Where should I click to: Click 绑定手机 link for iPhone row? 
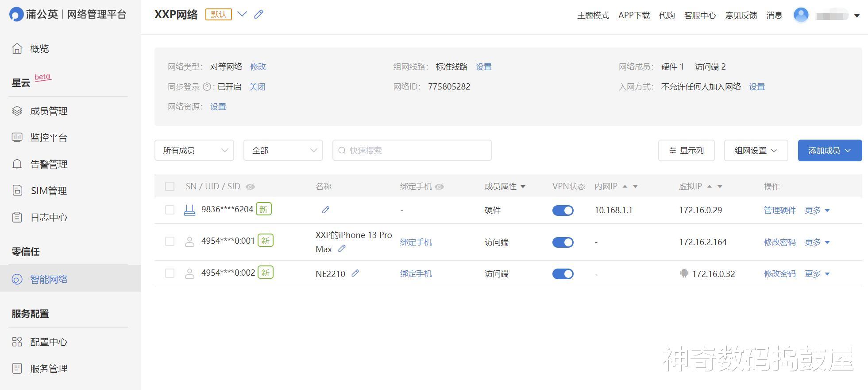tap(416, 242)
